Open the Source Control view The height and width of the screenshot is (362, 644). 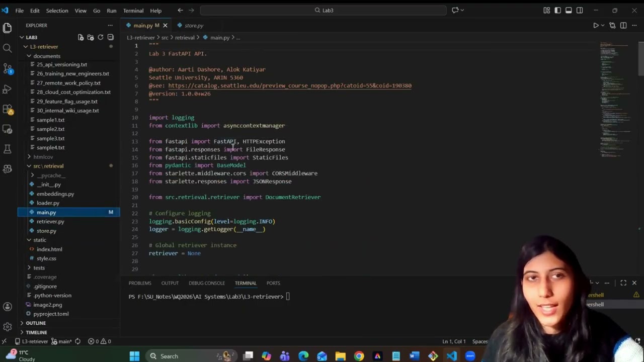click(x=7, y=69)
